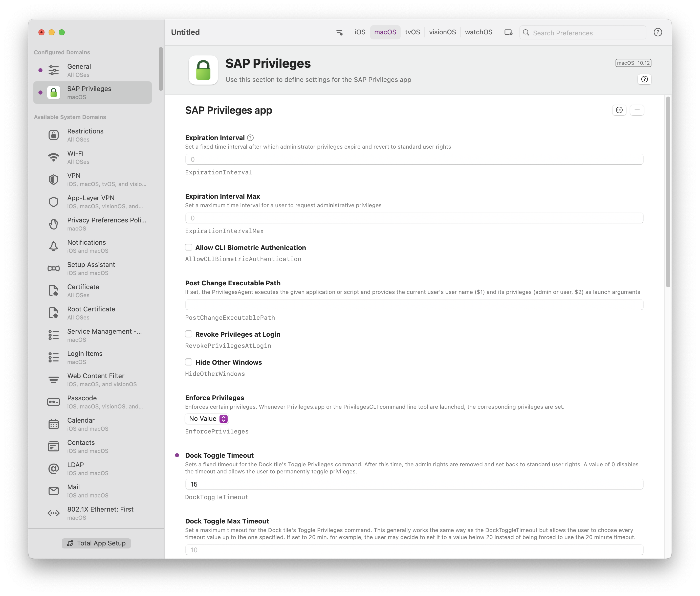Click the device view icon beside watchOS
The width and height of the screenshot is (700, 596).
coord(508,32)
